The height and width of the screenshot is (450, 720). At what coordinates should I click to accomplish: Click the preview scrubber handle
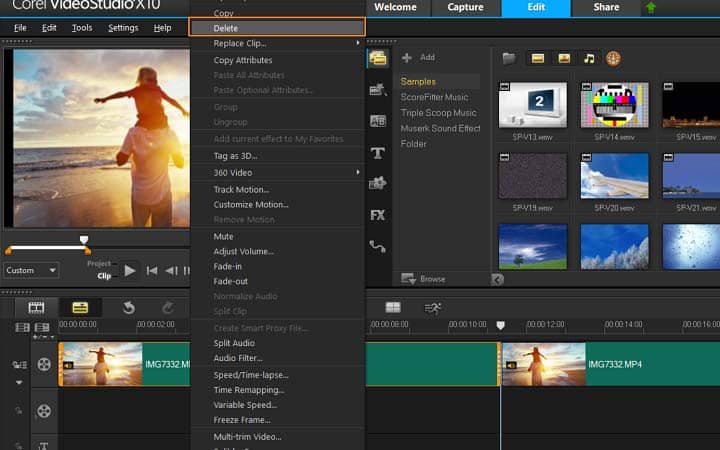point(84,239)
